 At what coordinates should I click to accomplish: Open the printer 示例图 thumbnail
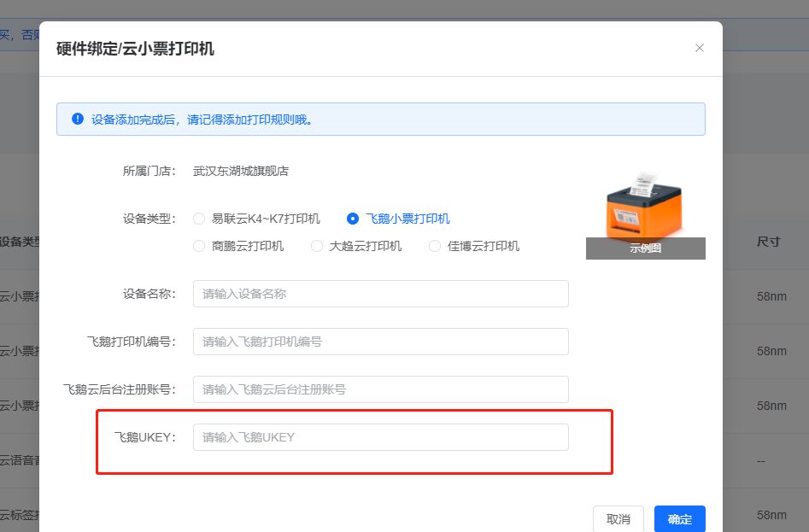coord(646,215)
